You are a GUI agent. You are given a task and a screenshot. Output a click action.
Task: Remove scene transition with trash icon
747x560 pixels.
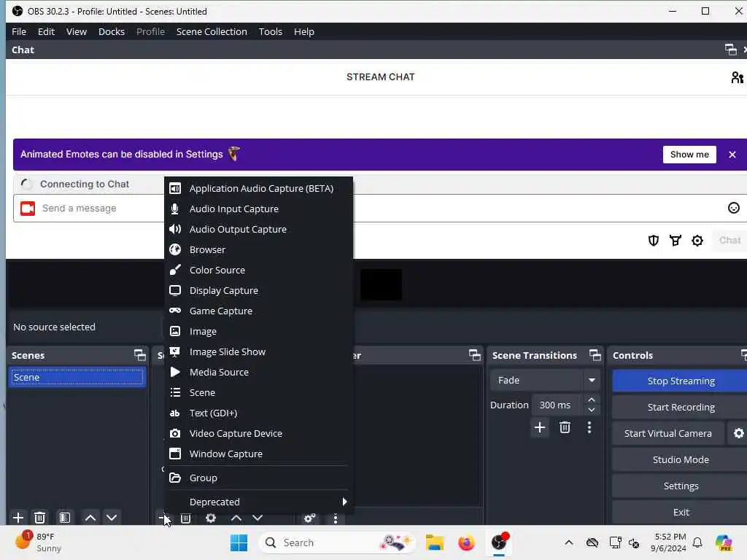[x=565, y=427]
